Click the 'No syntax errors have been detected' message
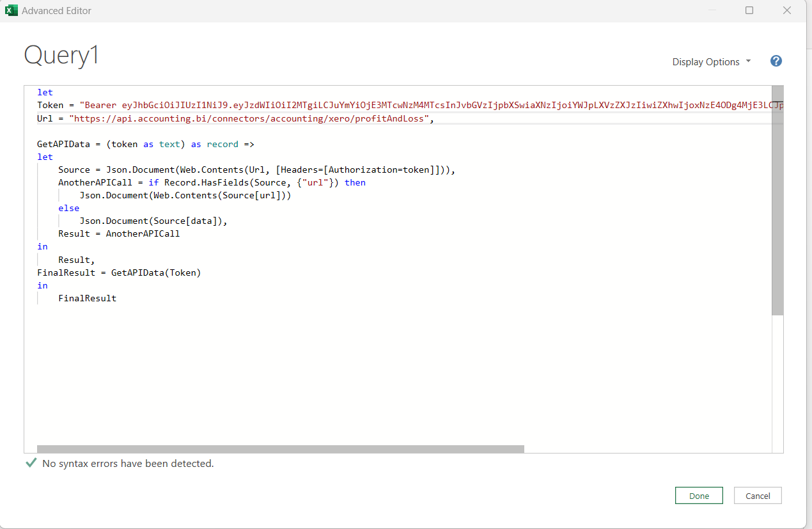This screenshot has width=812, height=529. [x=128, y=463]
